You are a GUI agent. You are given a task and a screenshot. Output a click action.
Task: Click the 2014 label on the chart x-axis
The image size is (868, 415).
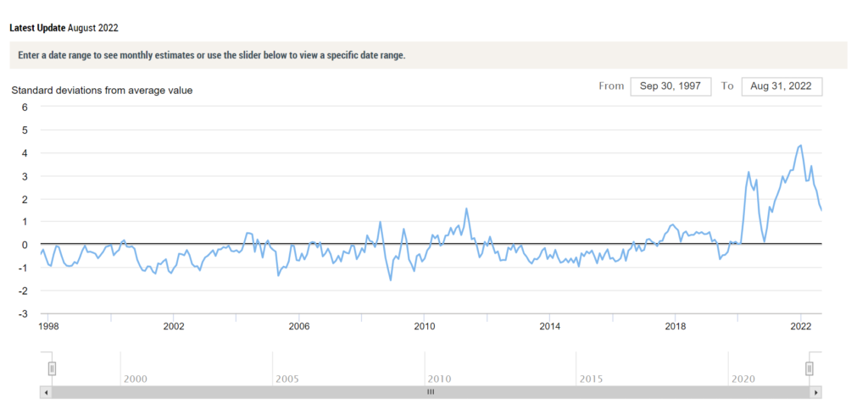(x=549, y=326)
